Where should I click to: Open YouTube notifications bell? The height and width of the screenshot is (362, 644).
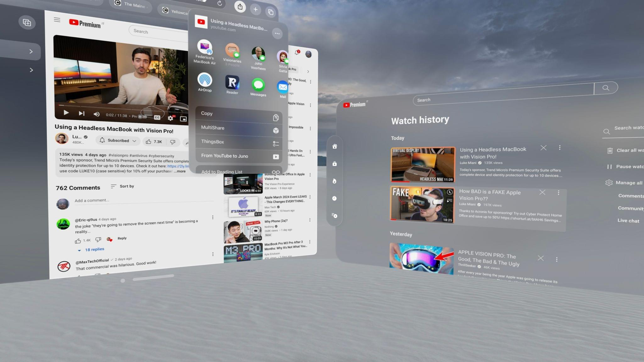tap(297, 52)
